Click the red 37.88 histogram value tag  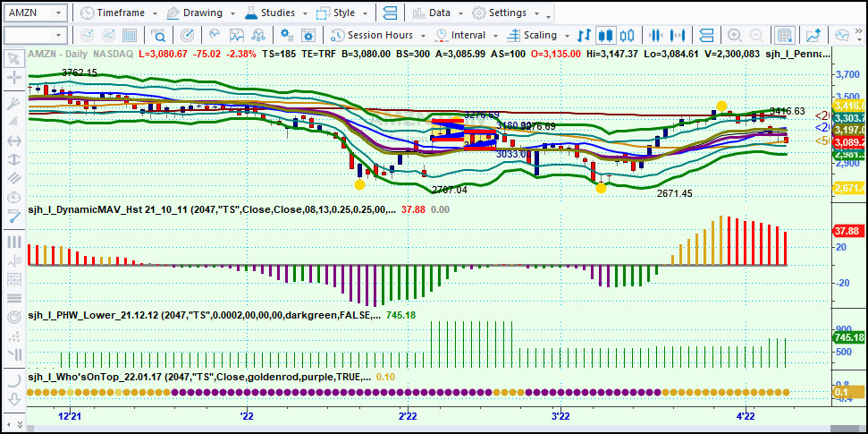point(848,231)
